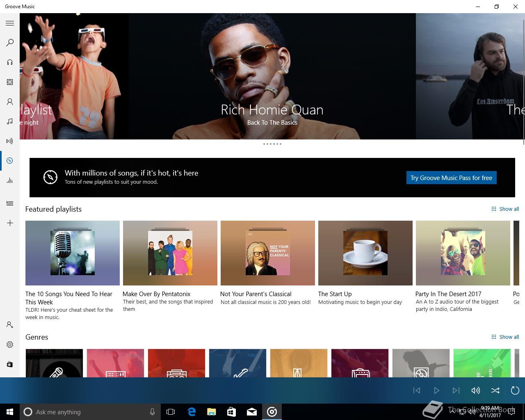Screen dimensions: 525x420
Task: Go to Albums via the disc icon
Action: tap(10, 82)
